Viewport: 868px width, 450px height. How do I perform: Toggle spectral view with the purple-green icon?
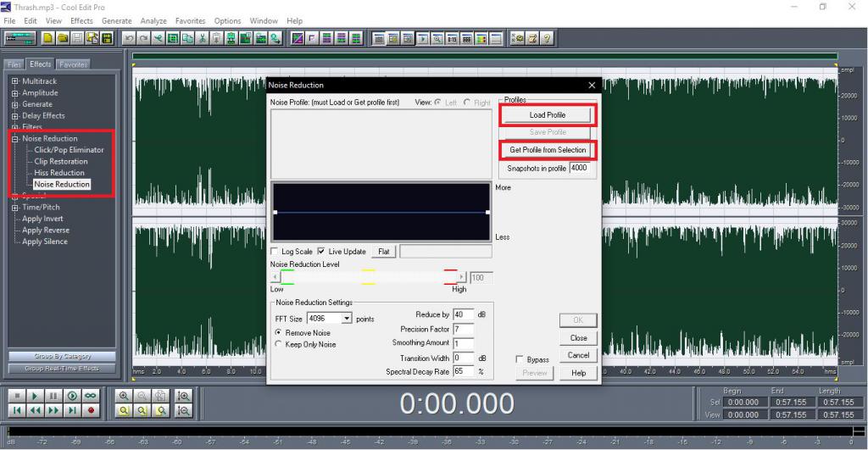298,38
